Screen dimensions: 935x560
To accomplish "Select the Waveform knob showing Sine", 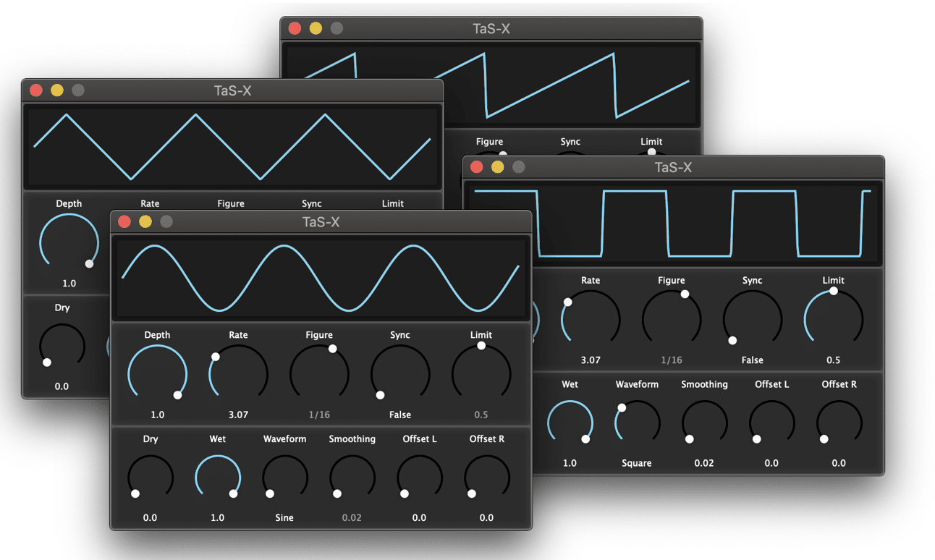I will (285, 478).
